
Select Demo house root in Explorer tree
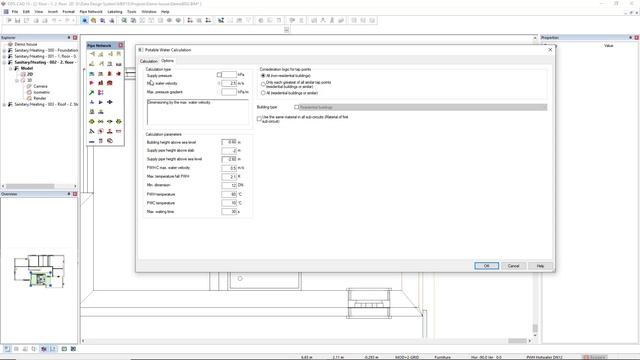(x=26, y=44)
